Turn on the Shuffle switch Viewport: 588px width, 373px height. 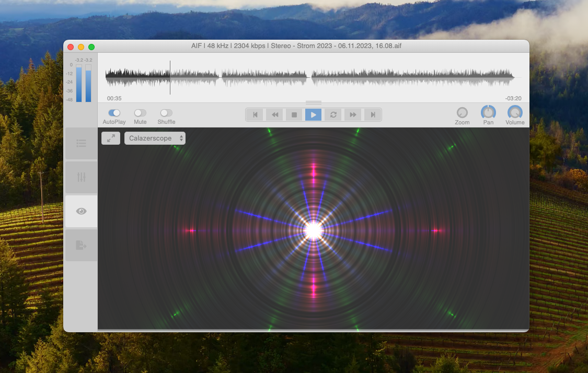click(x=166, y=113)
